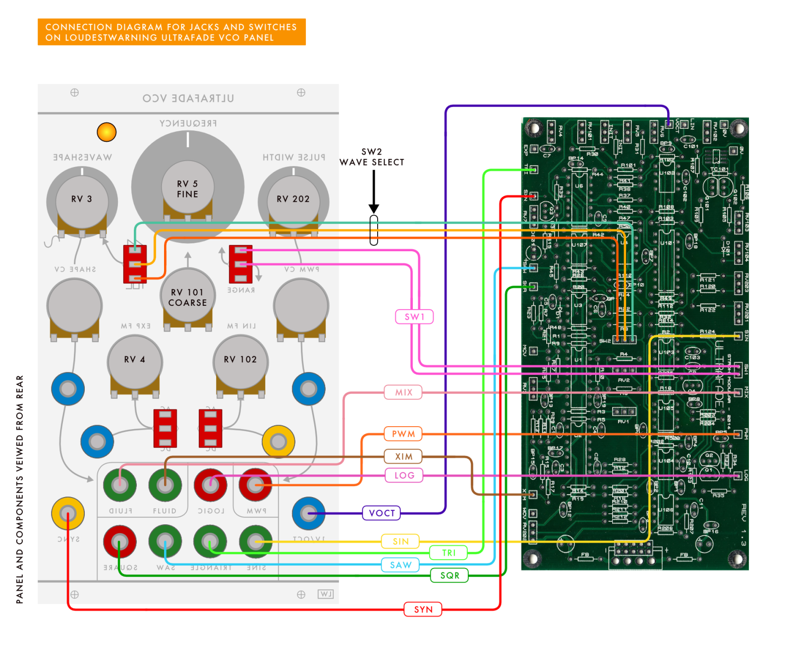Select the green jack with brown XIM wire

pyautogui.click(x=165, y=485)
